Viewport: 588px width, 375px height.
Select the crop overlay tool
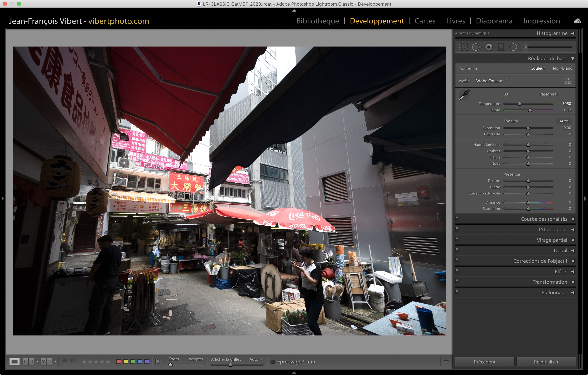pos(463,47)
